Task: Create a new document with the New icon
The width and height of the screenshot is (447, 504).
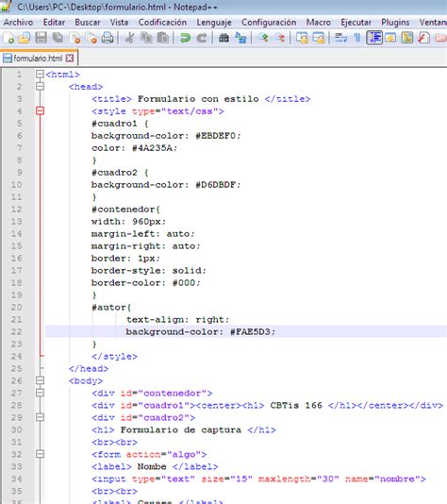Action: tap(8, 38)
